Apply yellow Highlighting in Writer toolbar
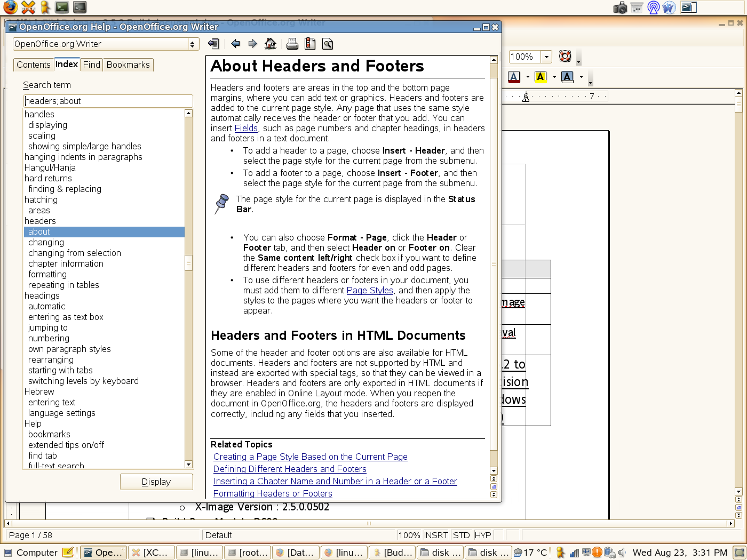This screenshot has width=747, height=560. (x=541, y=77)
